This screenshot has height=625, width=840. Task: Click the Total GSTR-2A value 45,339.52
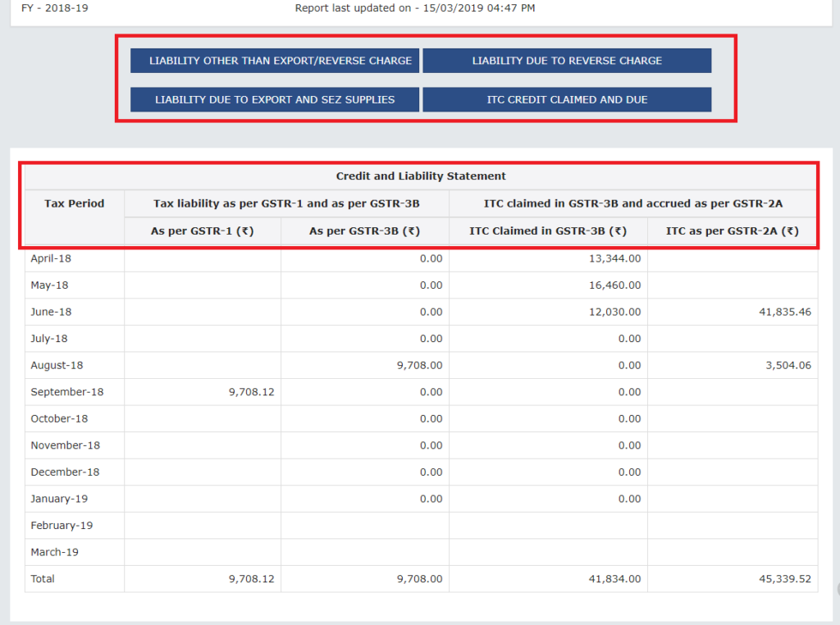[785, 579]
